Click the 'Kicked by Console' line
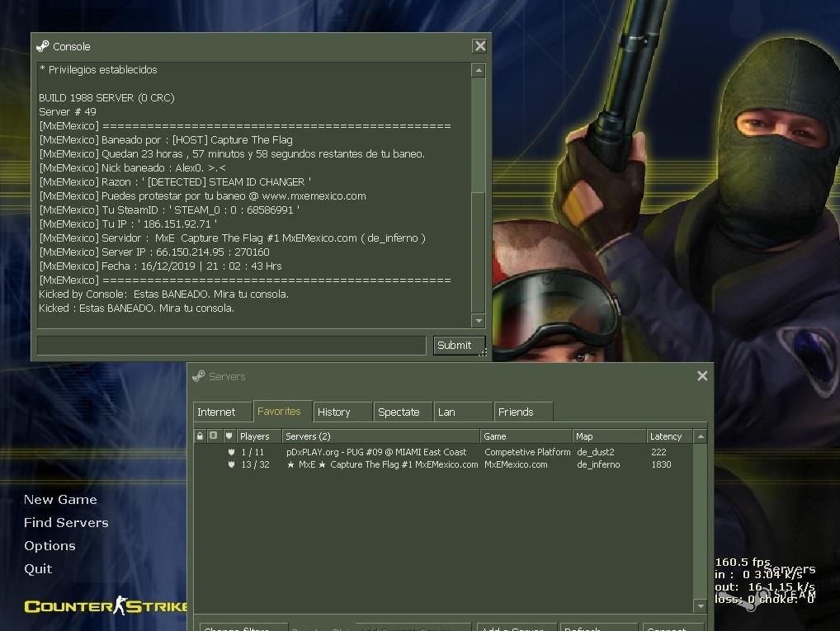 (164, 294)
